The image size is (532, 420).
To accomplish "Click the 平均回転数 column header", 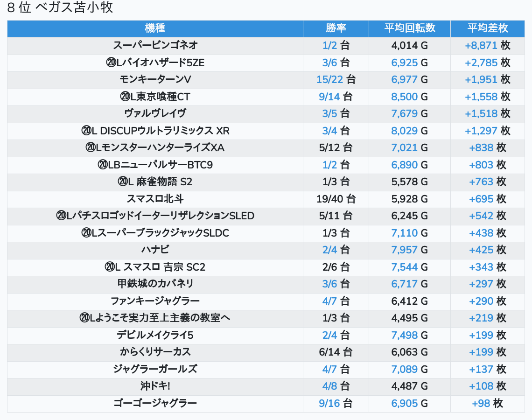I will pyautogui.click(x=410, y=28).
